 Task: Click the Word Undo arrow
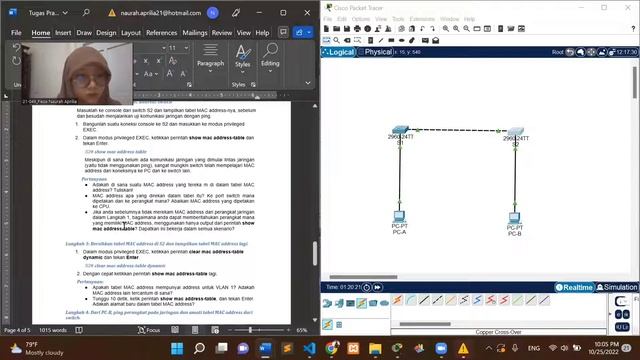pos(16,48)
